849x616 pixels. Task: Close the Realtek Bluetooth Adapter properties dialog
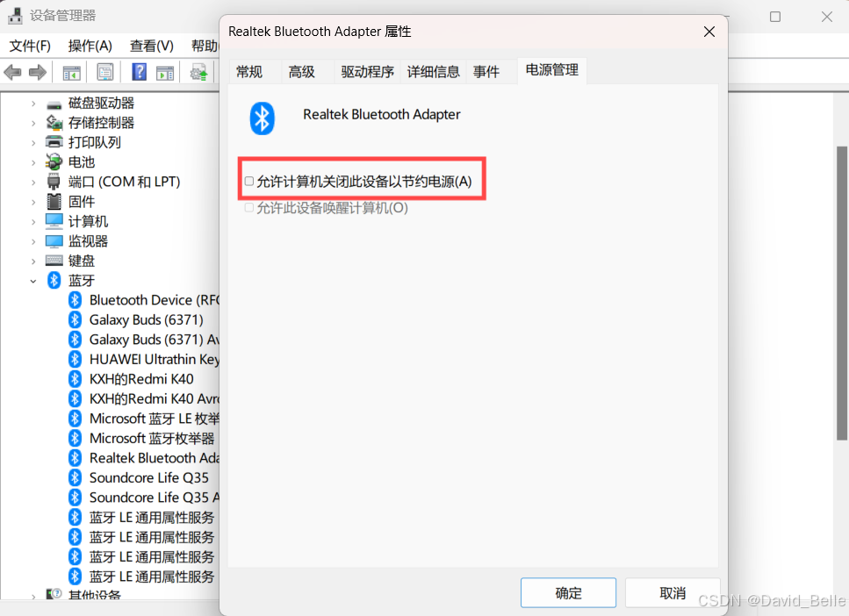click(709, 32)
